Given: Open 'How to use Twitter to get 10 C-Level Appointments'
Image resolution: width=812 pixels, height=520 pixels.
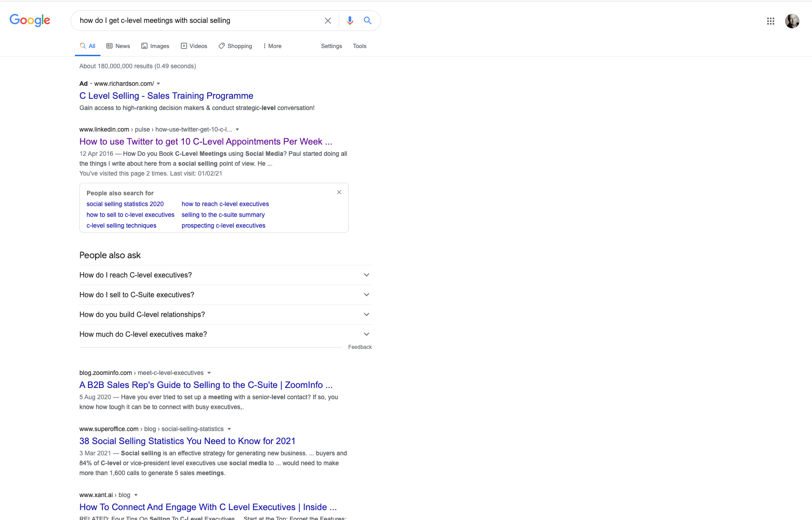Looking at the screenshot, I should coord(206,141).
